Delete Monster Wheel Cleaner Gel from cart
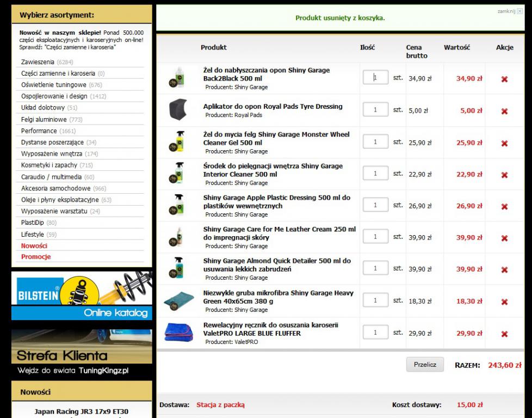Viewport: 532px width, 418px height. (504, 143)
